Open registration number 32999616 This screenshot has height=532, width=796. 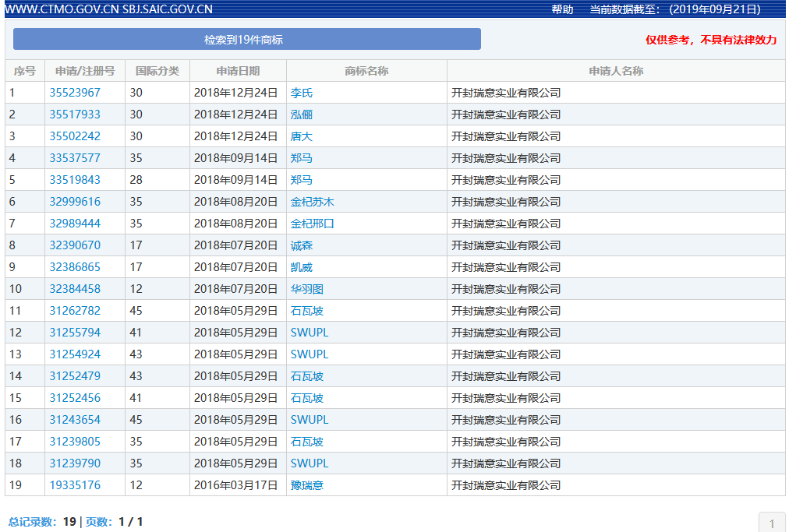(x=75, y=202)
